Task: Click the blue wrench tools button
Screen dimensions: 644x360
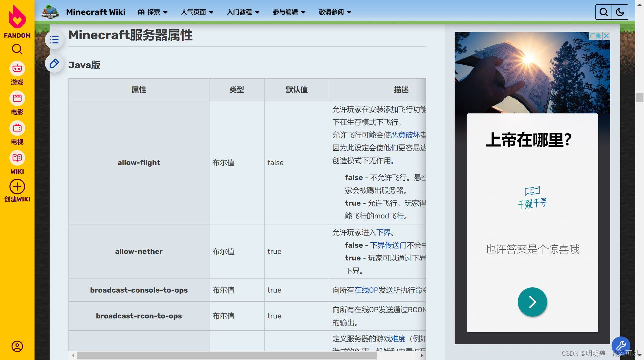Action: (621, 345)
